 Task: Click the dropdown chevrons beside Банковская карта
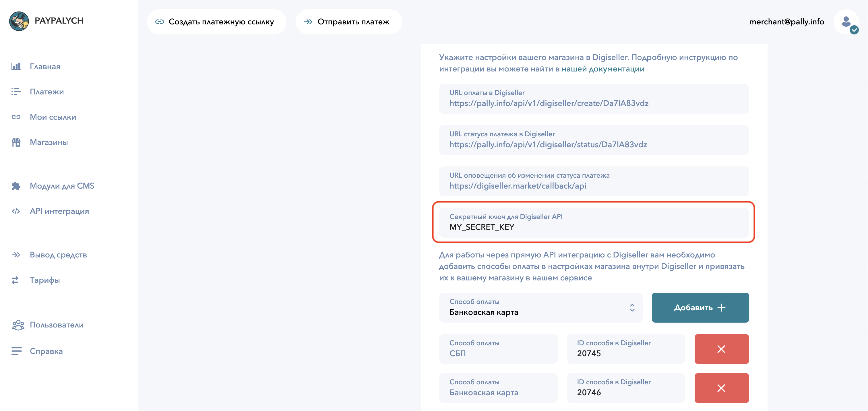tap(632, 307)
